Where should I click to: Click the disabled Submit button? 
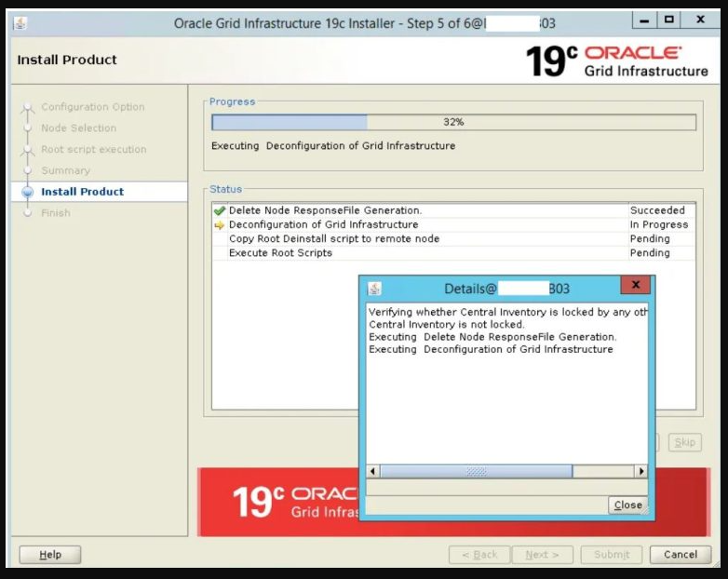[612, 555]
